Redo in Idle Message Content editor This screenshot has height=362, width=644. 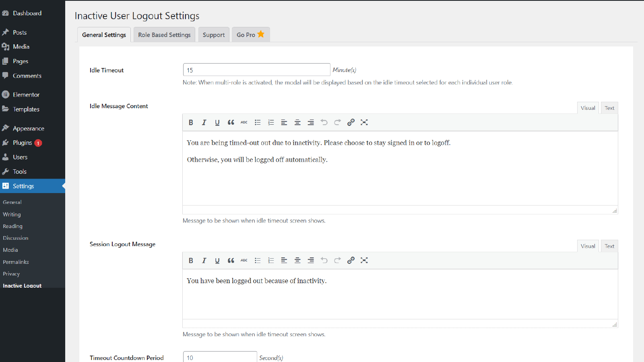(337, 122)
